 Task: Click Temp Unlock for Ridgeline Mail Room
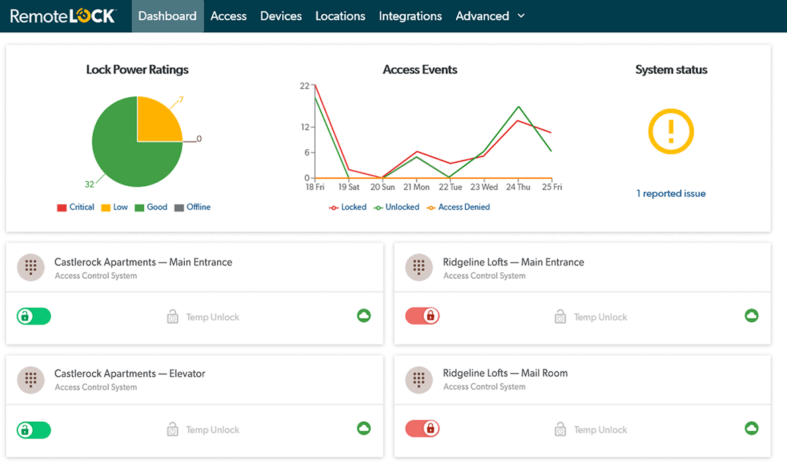[x=600, y=430]
